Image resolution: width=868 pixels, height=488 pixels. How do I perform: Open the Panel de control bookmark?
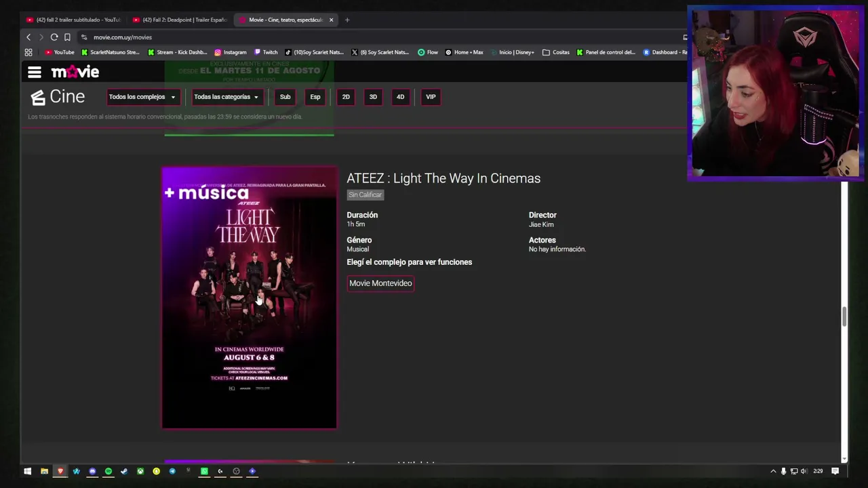[606, 52]
